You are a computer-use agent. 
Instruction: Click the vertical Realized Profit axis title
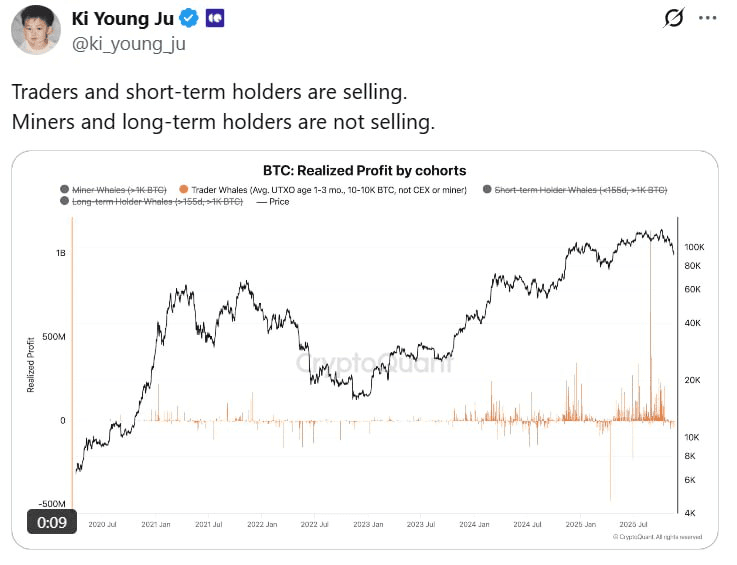click(31, 365)
